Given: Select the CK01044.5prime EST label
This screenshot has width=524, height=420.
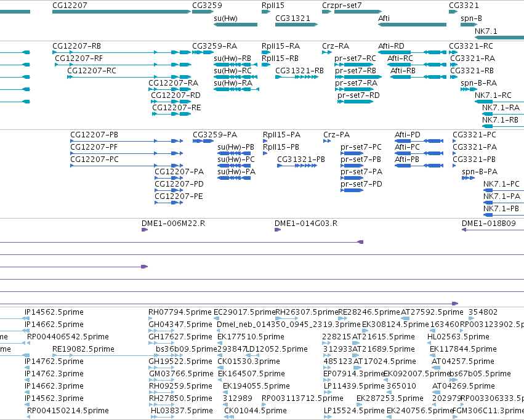Looking at the screenshot, I should (256, 411).
